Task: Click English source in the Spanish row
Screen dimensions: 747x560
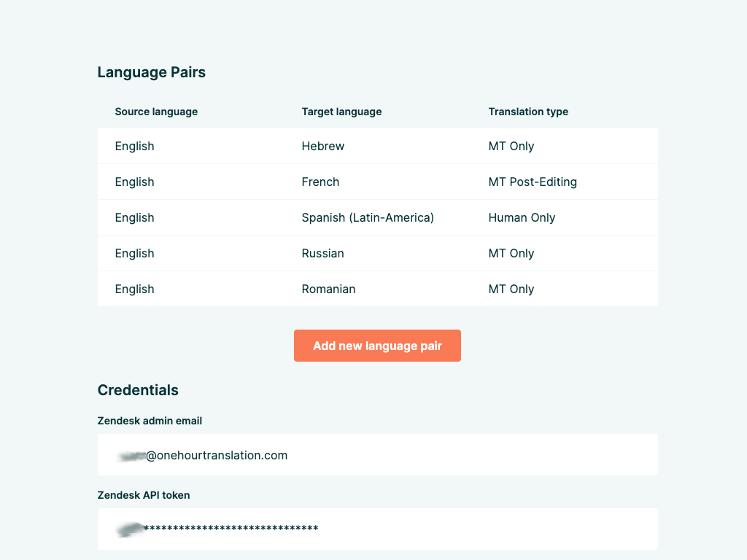Action: pyautogui.click(x=134, y=218)
